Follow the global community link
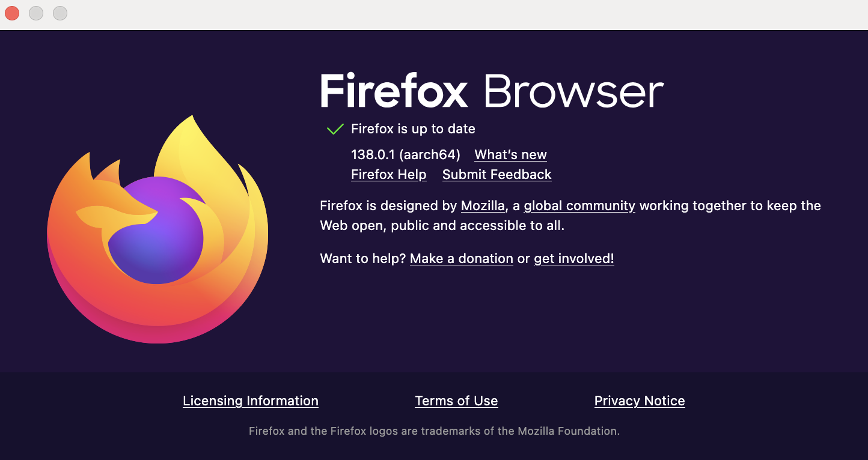The width and height of the screenshot is (868, 460). [x=579, y=206]
